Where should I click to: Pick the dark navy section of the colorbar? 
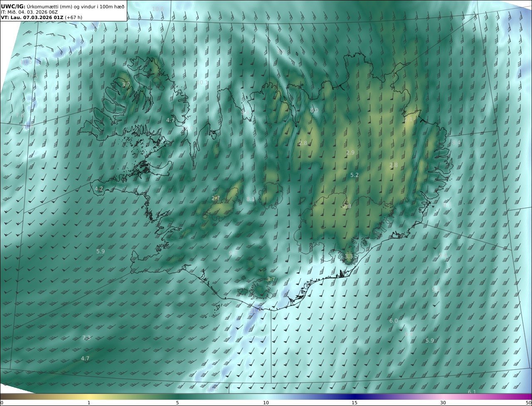[355, 396]
